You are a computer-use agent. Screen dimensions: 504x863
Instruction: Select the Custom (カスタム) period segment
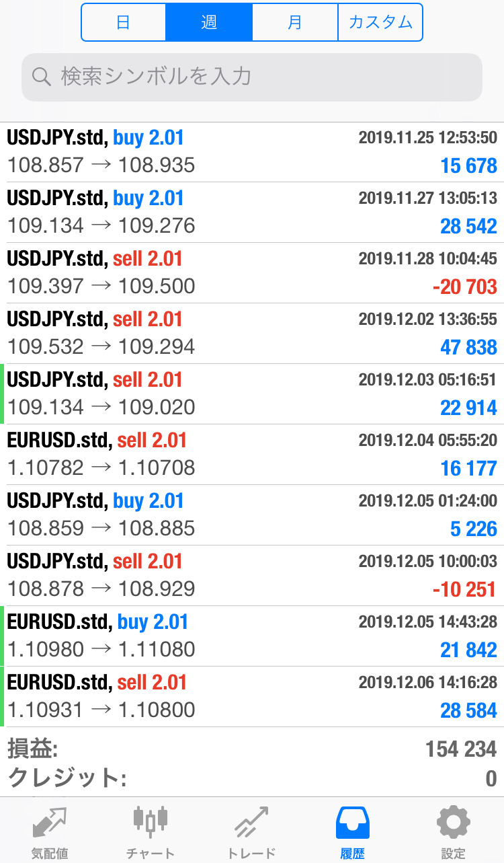click(x=380, y=22)
